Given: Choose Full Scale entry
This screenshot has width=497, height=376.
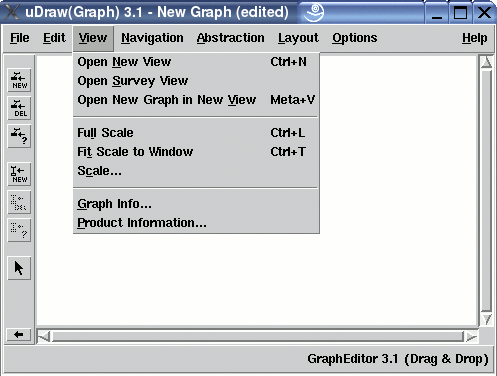Looking at the screenshot, I should (196, 133).
